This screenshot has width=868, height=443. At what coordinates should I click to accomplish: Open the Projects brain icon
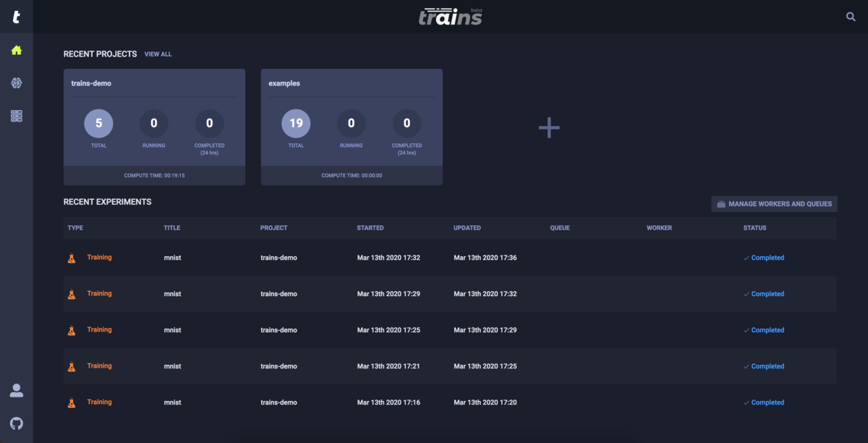[17, 83]
